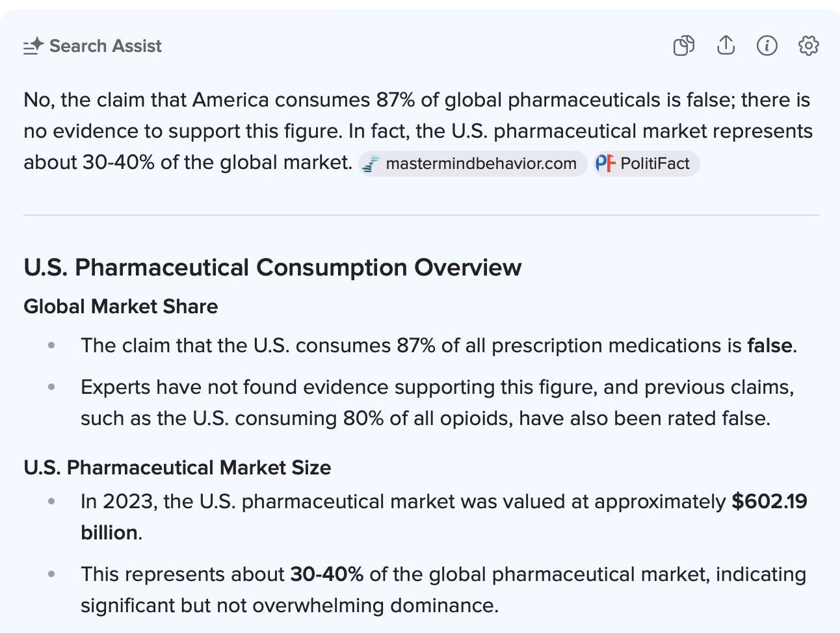Open the PolitiFact source link

[x=654, y=164]
